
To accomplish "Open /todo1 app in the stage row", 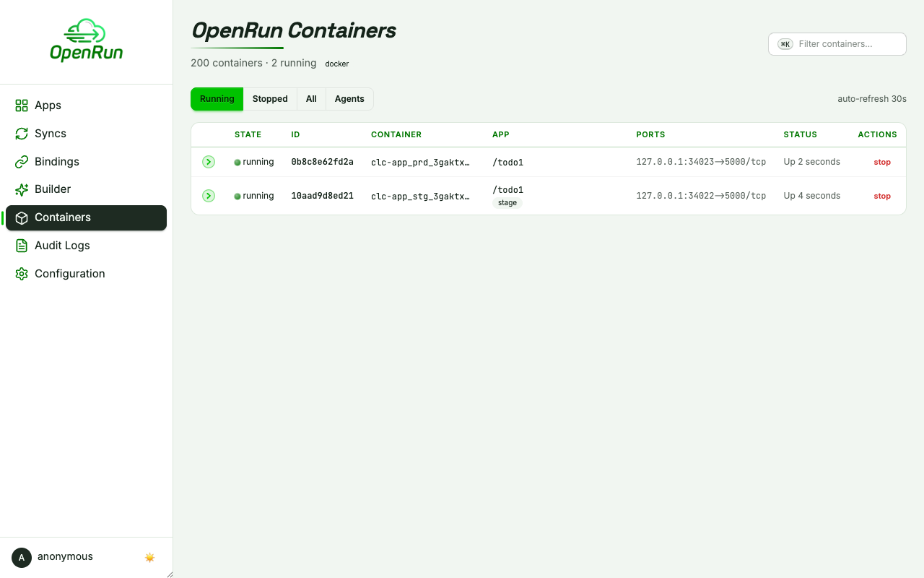I will click(x=507, y=190).
